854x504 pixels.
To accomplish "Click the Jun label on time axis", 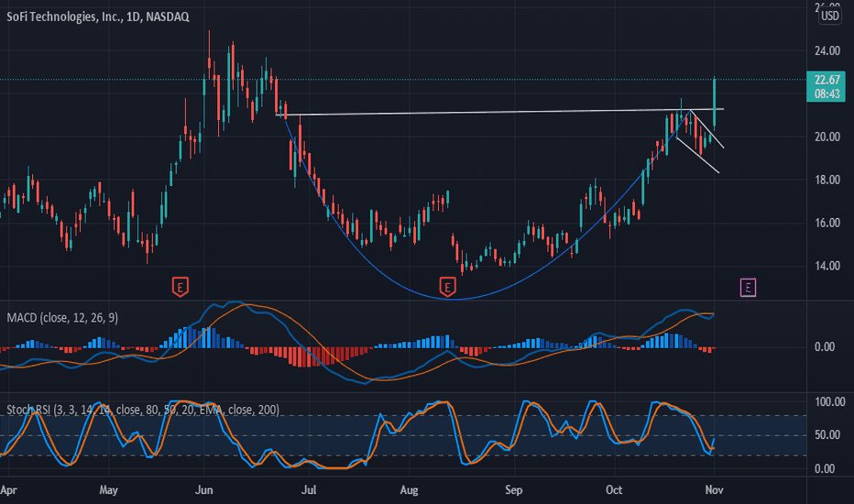I will (x=203, y=490).
